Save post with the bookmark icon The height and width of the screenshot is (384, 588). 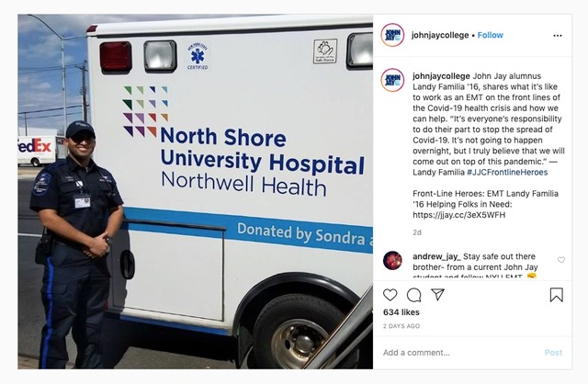point(557,295)
